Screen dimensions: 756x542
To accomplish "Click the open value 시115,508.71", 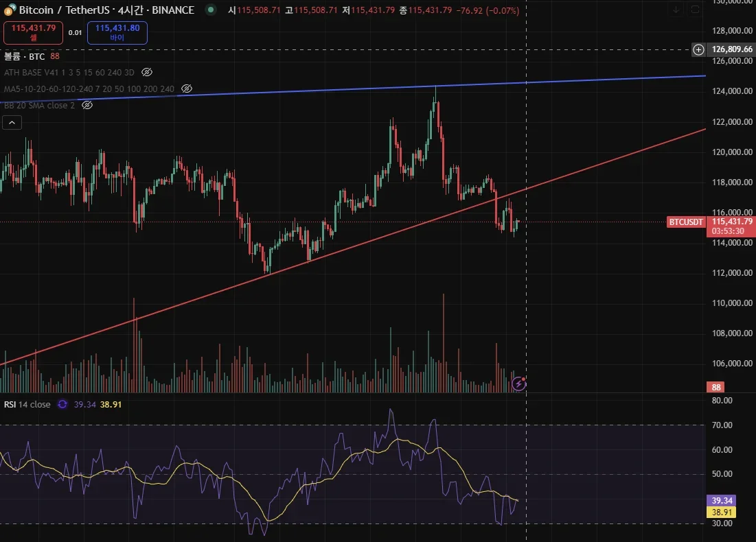I will 254,10.
